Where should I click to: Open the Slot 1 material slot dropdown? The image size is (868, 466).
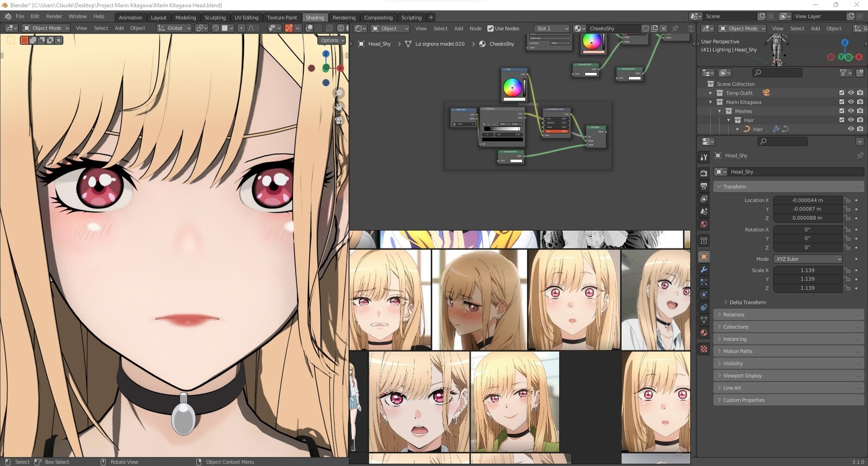[552, 28]
